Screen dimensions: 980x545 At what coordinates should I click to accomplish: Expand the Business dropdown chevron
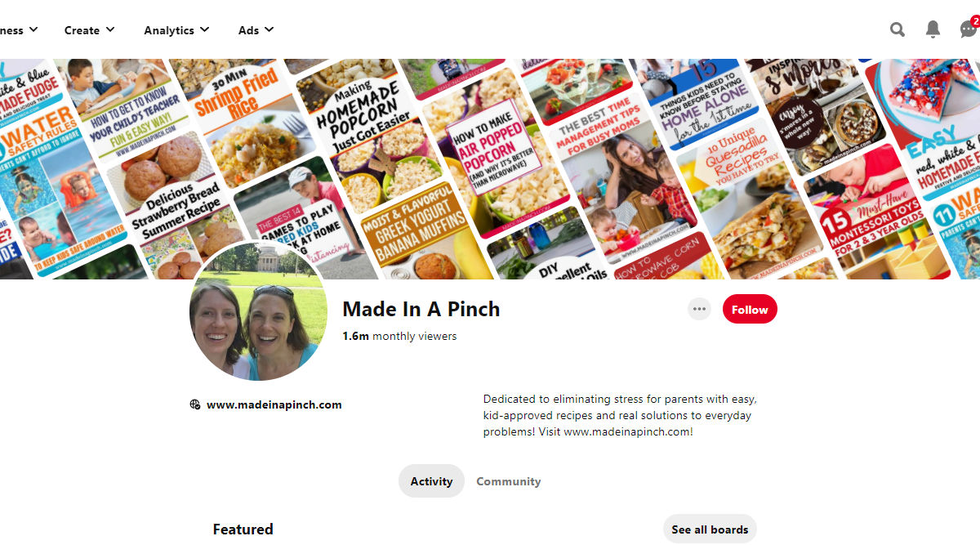tap(33, 29)
